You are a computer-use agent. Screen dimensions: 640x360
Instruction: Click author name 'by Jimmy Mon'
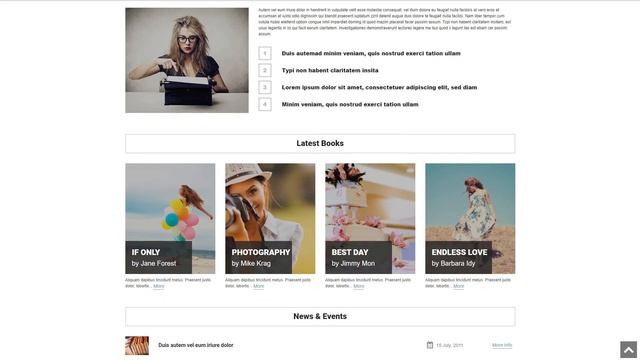pyautogui.click(x=353, y=264)
